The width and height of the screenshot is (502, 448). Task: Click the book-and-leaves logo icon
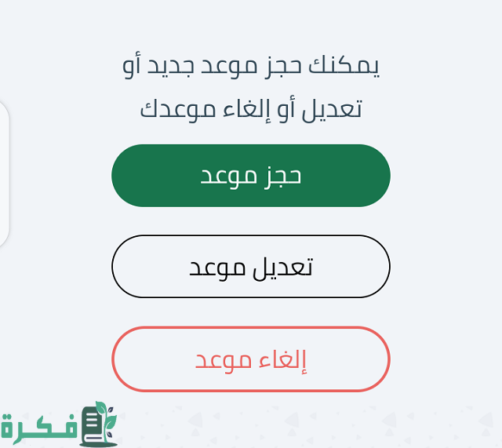pos(98,425)
